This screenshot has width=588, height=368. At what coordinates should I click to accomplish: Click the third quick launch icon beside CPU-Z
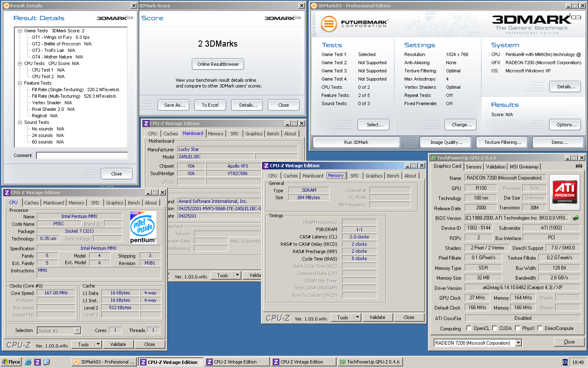coord(47,362)
